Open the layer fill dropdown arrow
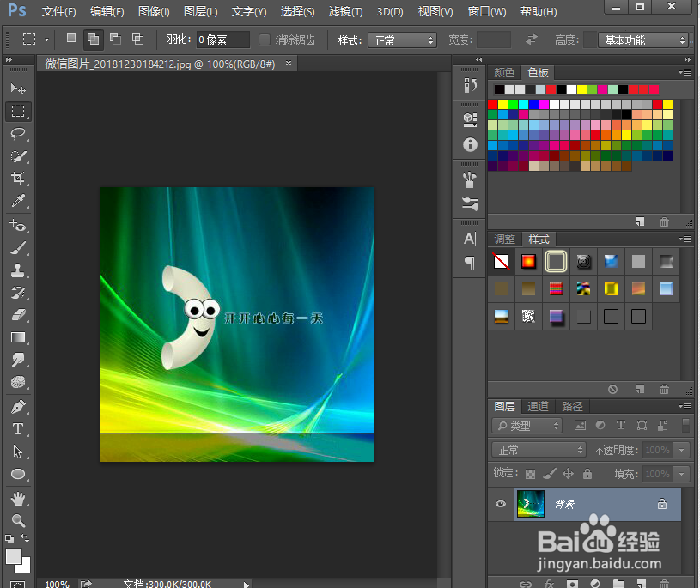Screen dimensions: 700x588 682,474
